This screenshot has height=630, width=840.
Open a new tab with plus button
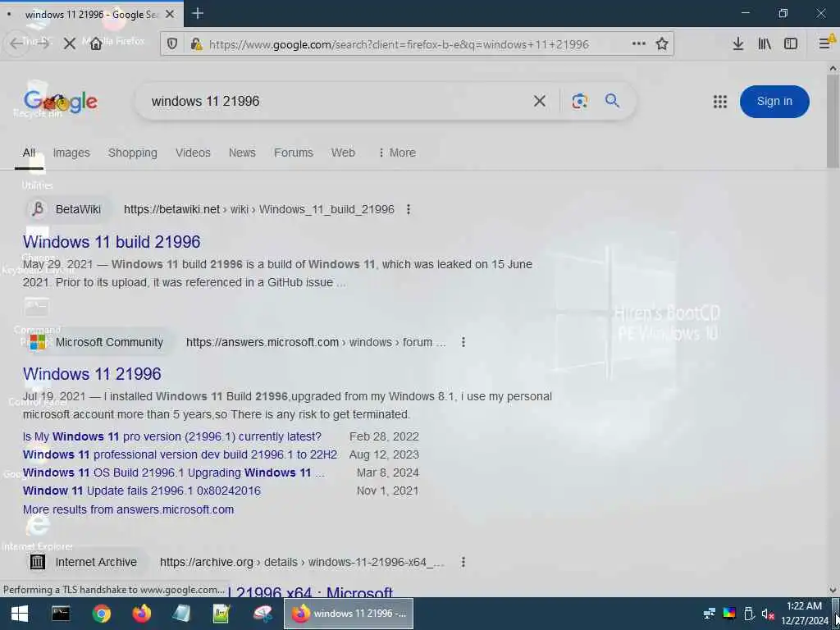[198, 13]
